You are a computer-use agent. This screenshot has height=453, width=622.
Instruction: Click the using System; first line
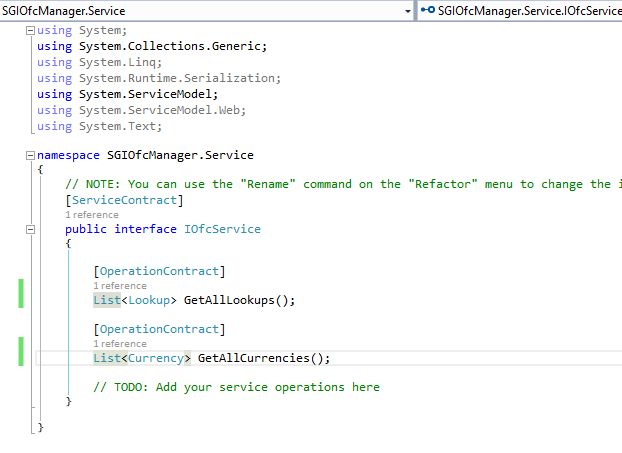point(82,31)
